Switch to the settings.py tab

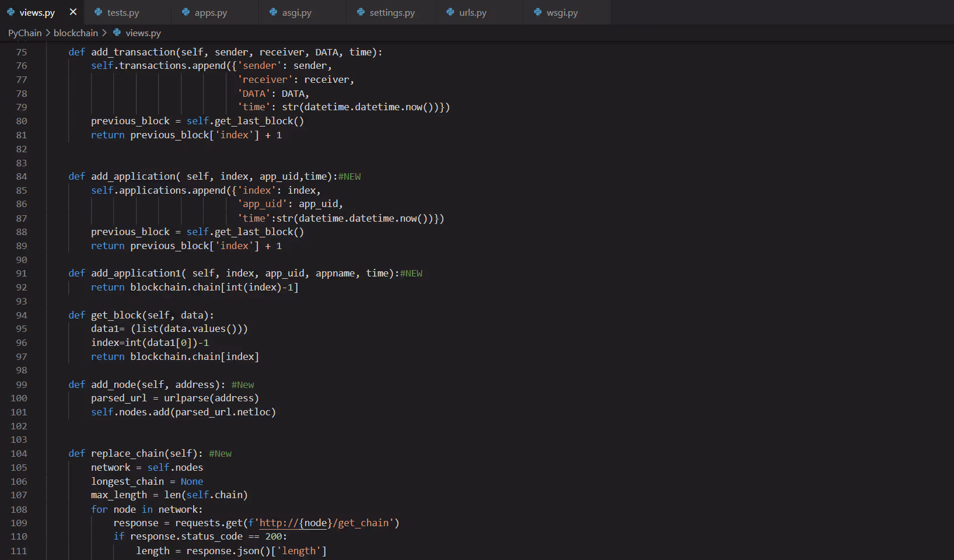tap(392, 12)
